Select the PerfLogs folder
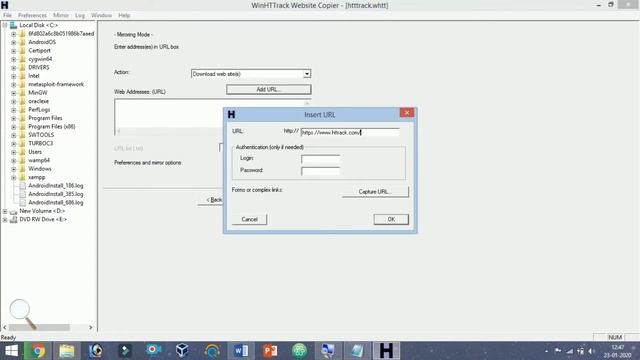 (x=39, y=110)
